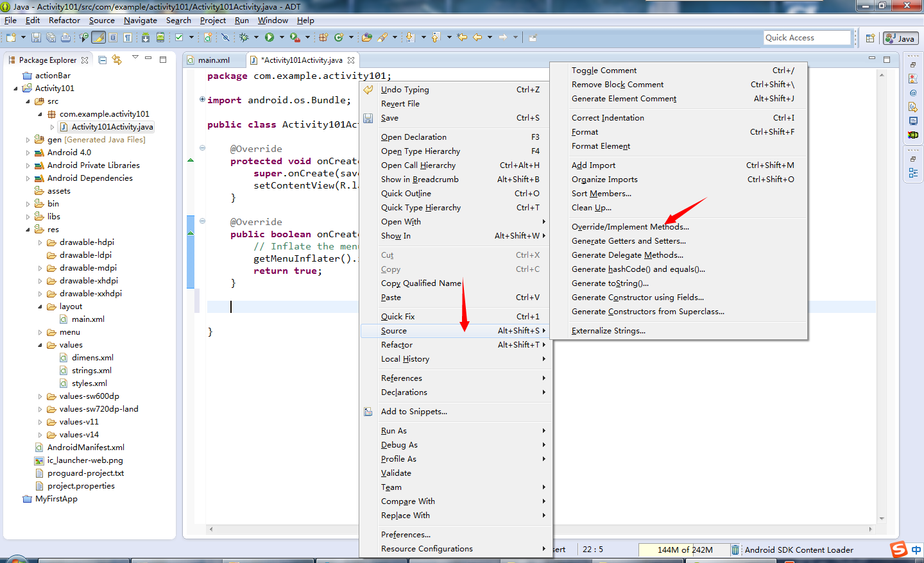Choose Preferences in the context menu

[x=456, y=535]
